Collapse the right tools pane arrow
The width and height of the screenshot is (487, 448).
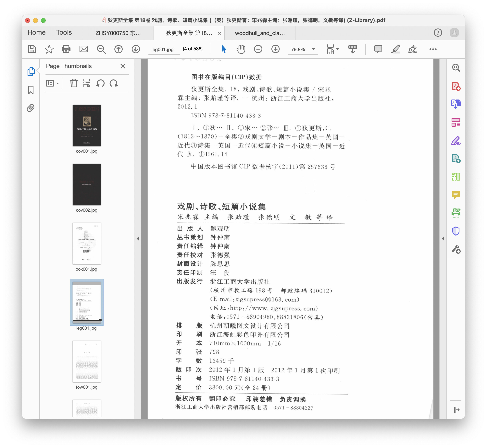click(x=443, y=239)
